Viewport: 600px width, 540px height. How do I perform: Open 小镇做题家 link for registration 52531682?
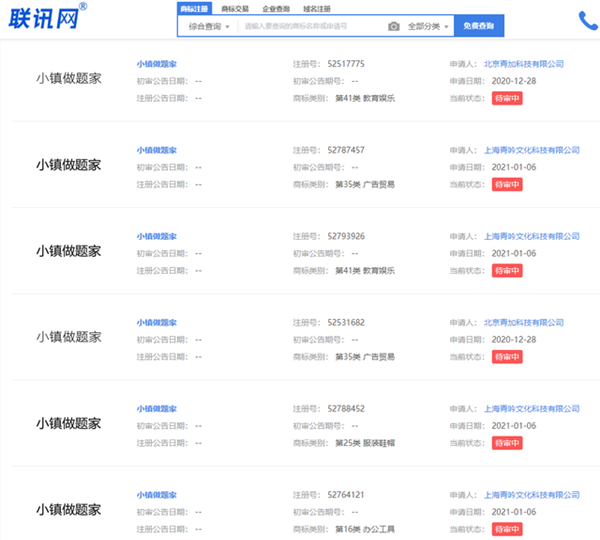[157, 323]
